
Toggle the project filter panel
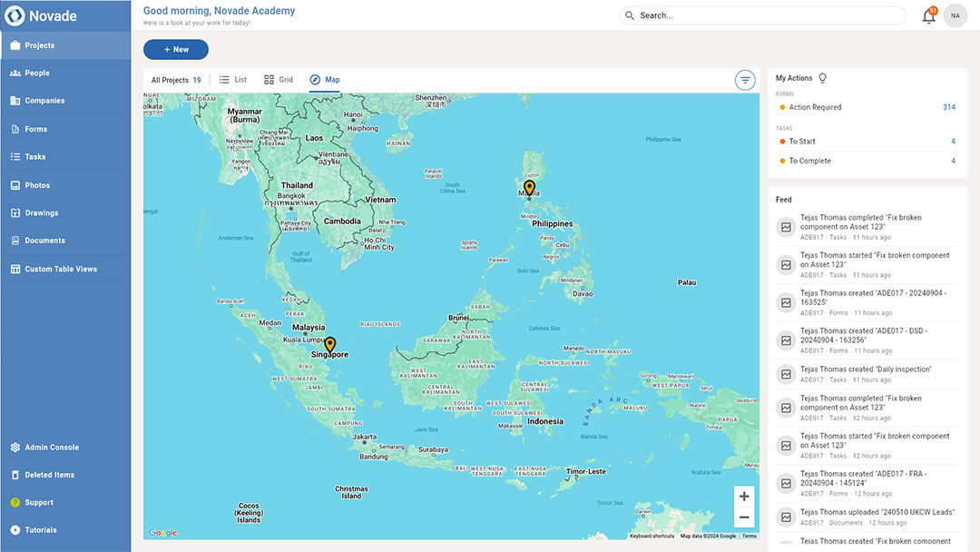pyautogui.click(x=745, y=79)
